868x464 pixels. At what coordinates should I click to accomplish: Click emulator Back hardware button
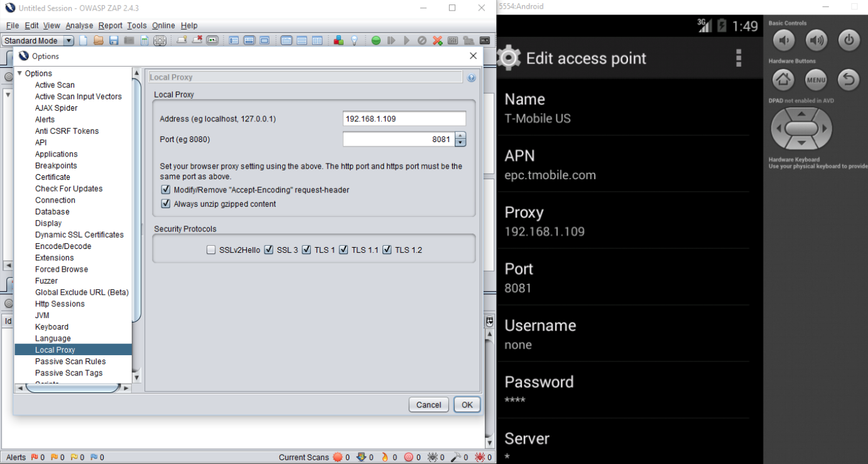point(849,80)
